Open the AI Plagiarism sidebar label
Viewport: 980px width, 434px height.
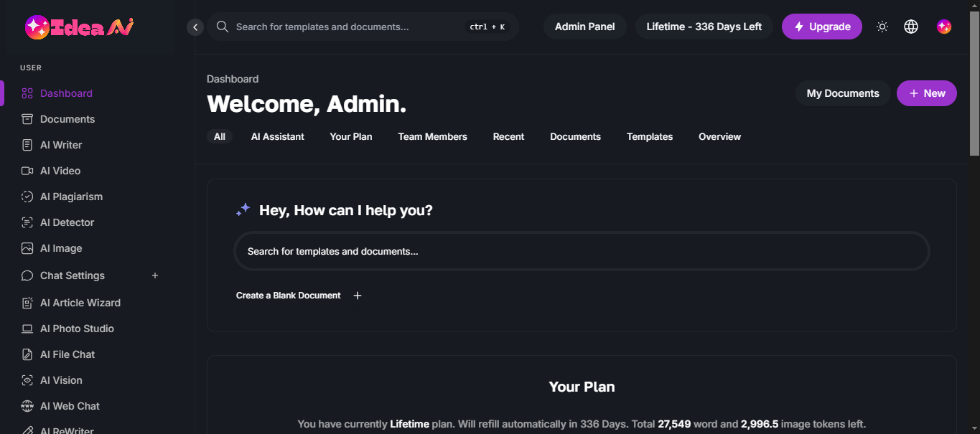pyautogui.click(x=71, y=197)
